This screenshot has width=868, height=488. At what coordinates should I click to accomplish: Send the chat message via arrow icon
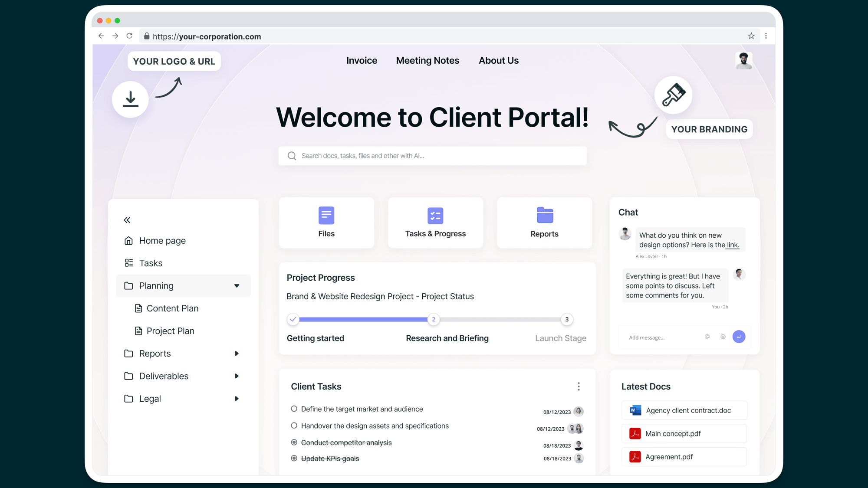pos(739,337)
